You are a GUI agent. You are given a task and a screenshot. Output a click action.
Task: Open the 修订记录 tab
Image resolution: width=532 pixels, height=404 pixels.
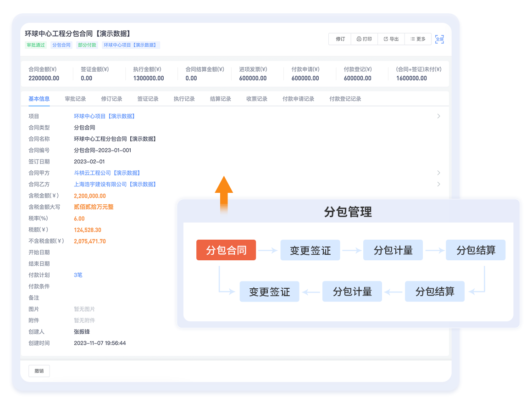(x=111, y=99)
